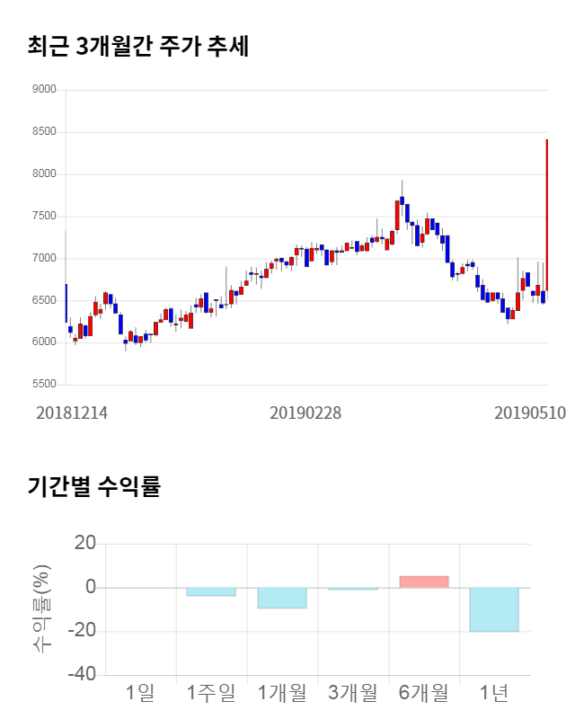Click the 수익률(%) vertical axis title
This screenshot has height=728, width=575.
[42, 609]
